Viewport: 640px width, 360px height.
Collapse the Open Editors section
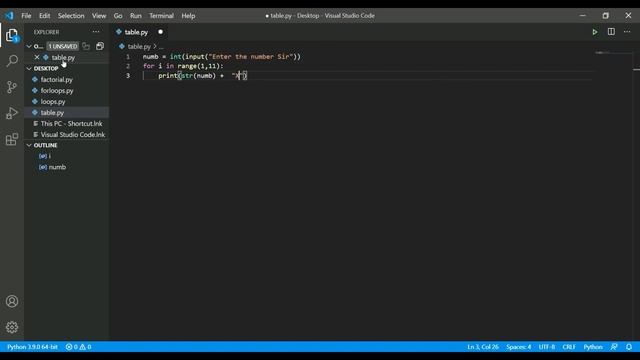point(29,46)
